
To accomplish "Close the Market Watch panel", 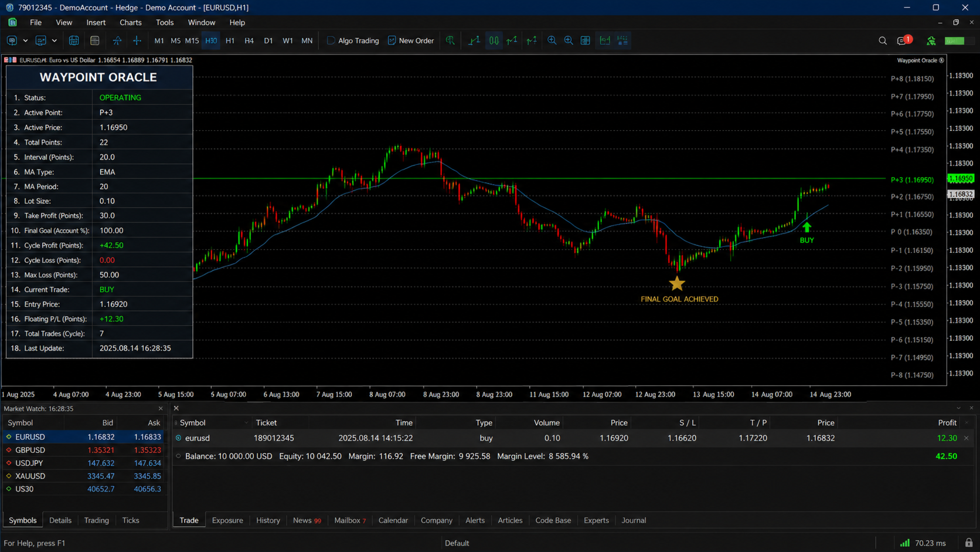I will [x=161, y=408].
